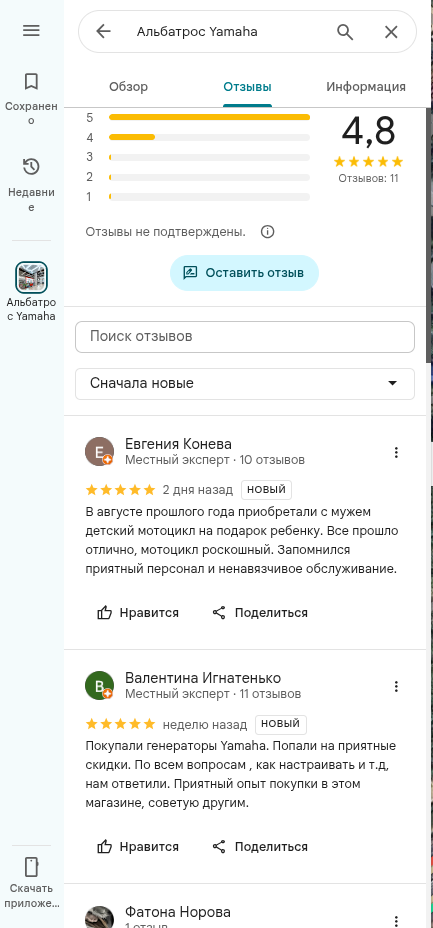This screenshot has height=928, width=433.
Task: Filter reviews by 4-star rating bar
Action: click(198, 137)
